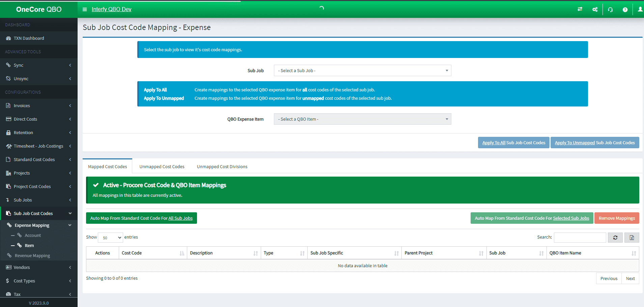This screenshot has width=644, height=307.
Task: Open the Select a QBO Item dropdown
Action: point(362,119)
